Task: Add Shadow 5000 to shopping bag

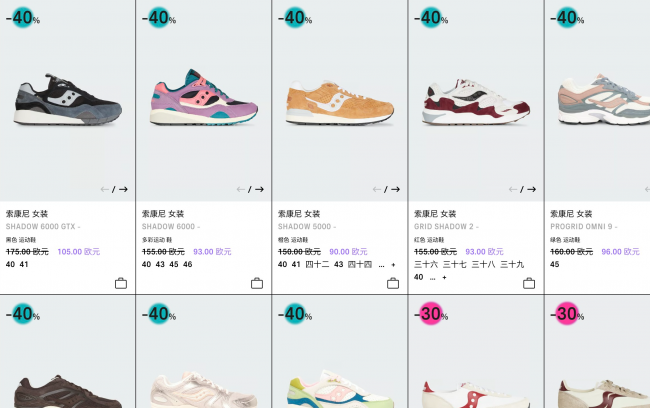Action: point(393,283)
